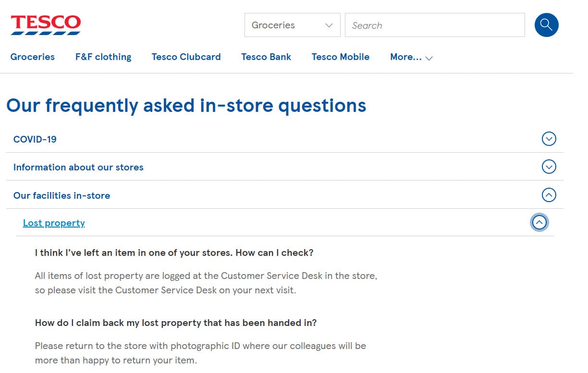This screenshot has width=588, height=373.
Task: Navigate to Groceries from the menu bar
Action: pos(32,57)
